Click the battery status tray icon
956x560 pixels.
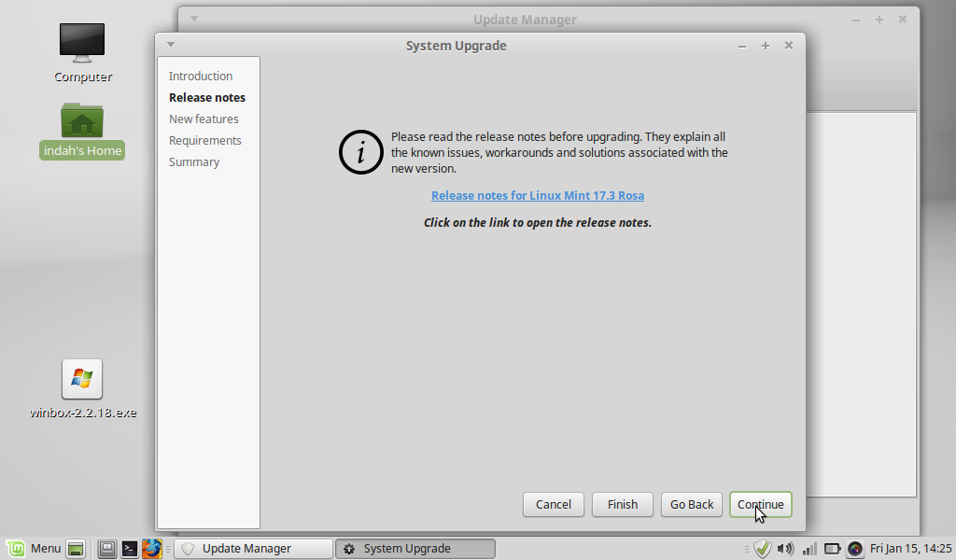pos(832,549)
